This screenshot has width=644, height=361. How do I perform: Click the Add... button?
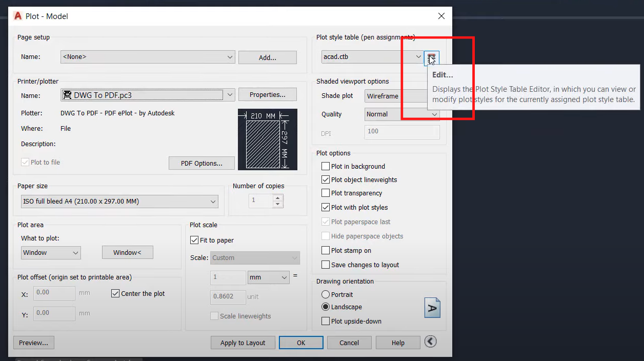(268, 57)
